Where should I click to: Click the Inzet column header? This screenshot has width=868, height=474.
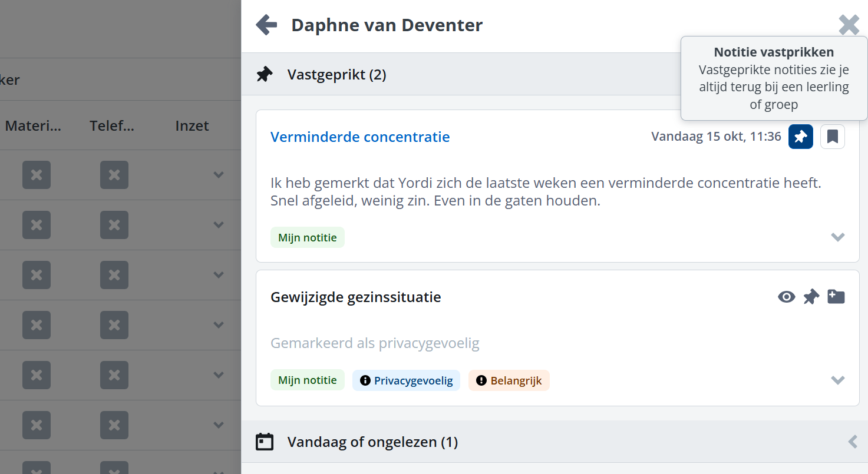[x=192, y=125]
